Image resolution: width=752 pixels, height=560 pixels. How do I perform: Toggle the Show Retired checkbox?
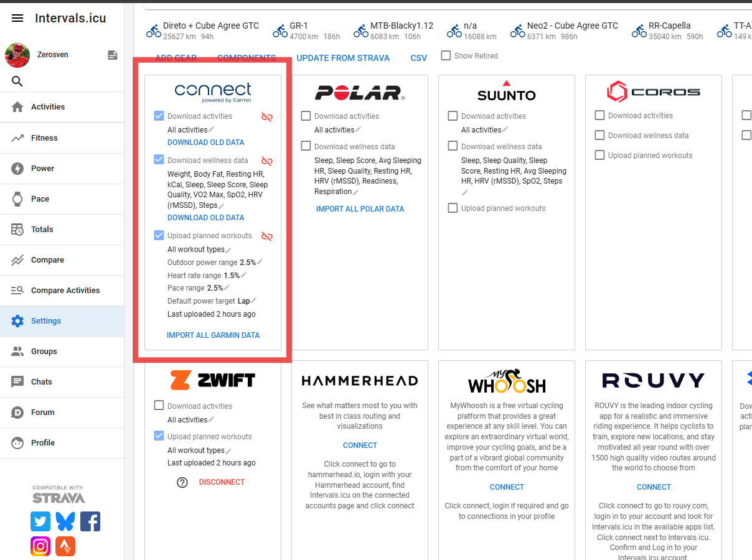point(446,55)
